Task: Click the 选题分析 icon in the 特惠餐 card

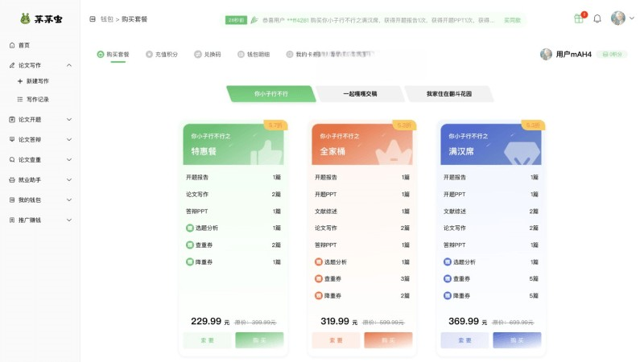Action: tap(190, 228)
